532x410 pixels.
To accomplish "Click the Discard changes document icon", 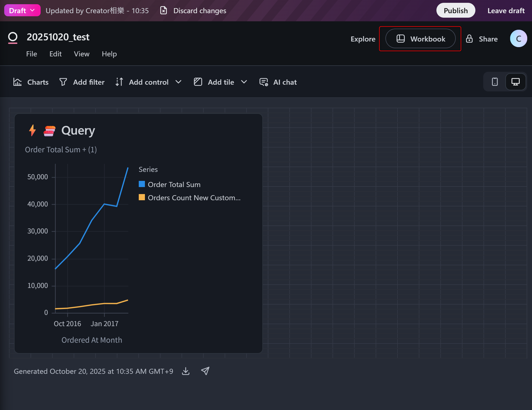I will click(163, 11).
